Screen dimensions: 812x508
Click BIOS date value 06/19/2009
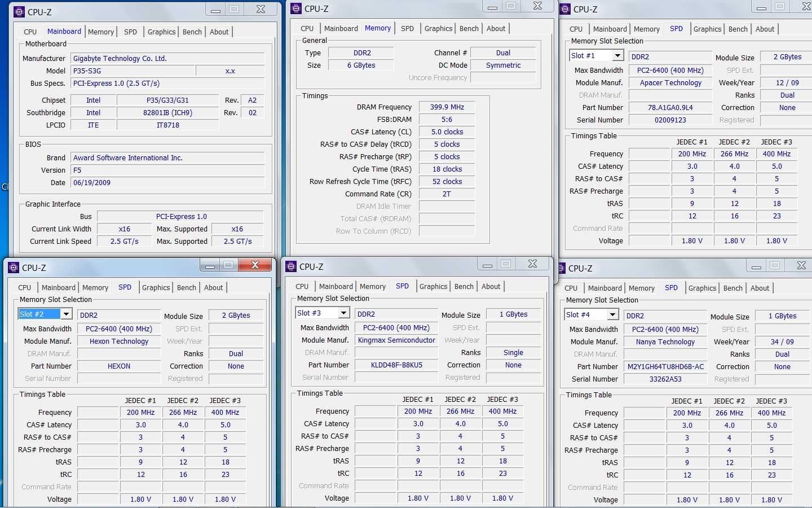tap(167, 182)
